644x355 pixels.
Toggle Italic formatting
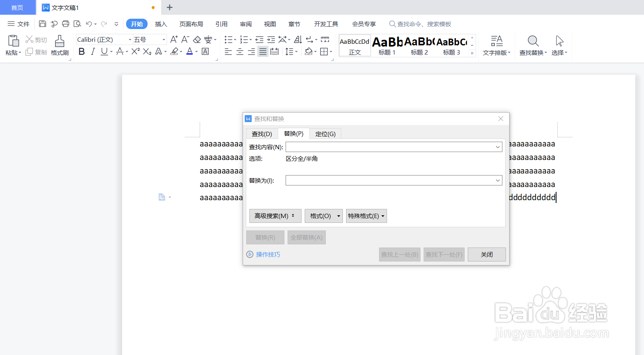[93, 51]
